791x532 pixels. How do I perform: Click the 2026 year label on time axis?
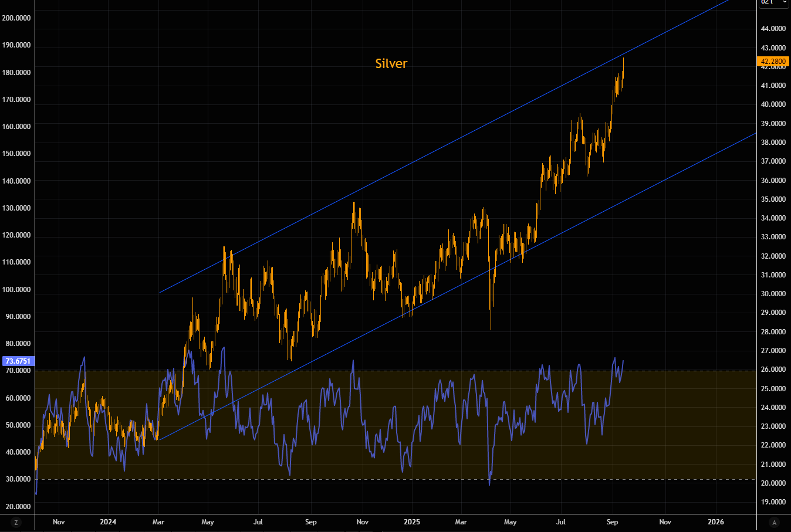[716, 521]
